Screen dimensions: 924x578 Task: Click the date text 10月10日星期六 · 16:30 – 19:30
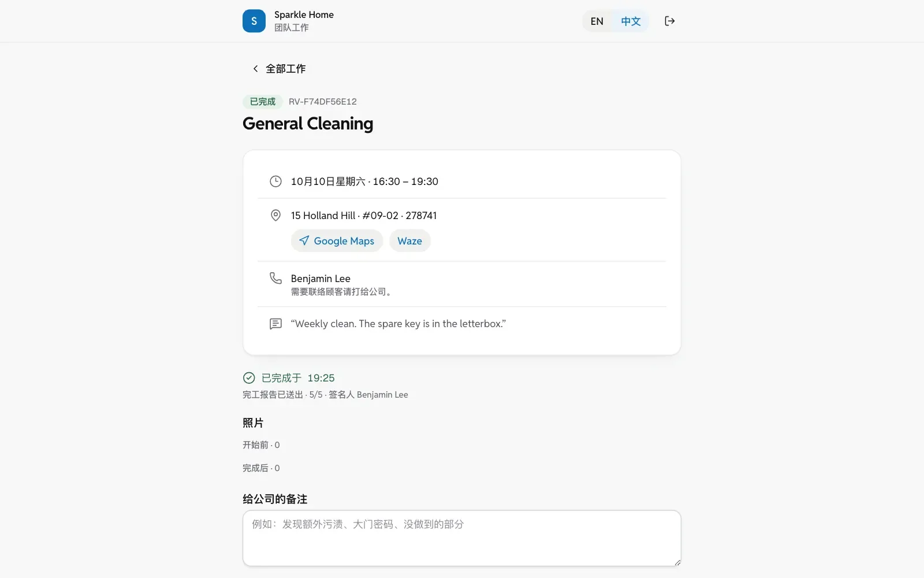[364, 181]
